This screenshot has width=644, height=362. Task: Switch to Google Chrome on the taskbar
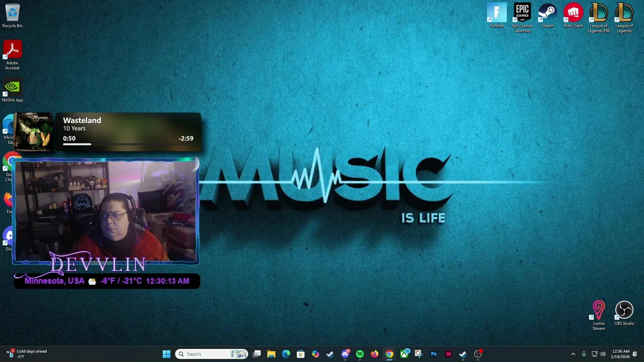[x=389, y=354]
